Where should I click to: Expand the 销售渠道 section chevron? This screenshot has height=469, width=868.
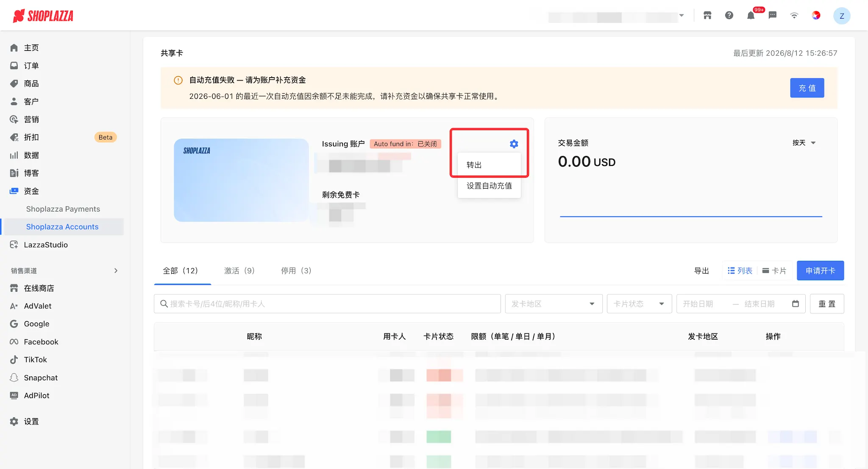[x=116, y=271]
